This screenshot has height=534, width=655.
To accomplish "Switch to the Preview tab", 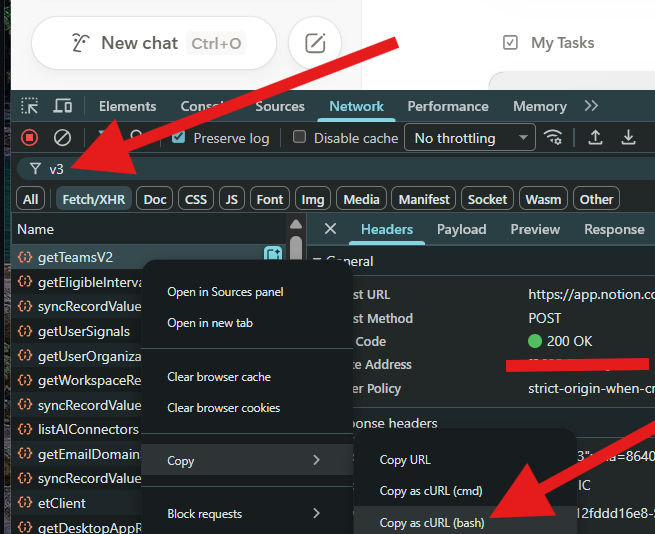I will [x=535, y=229].
